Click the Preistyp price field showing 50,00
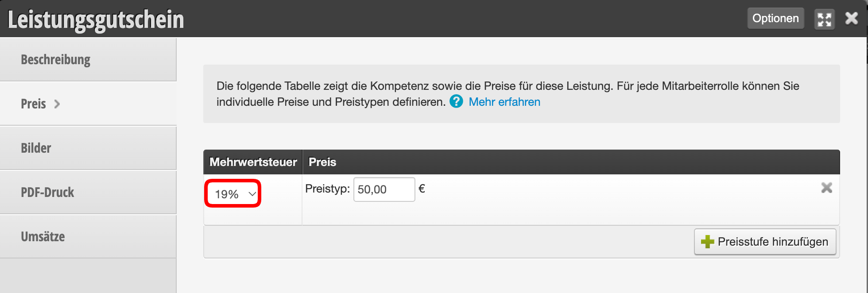Viewport: 868px width, 293px height. tap(384, 189)
